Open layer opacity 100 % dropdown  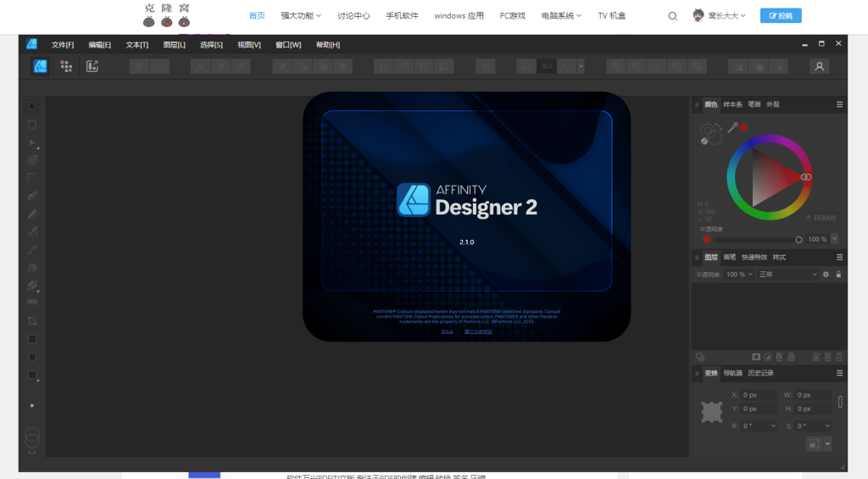[x=739, y=275]
